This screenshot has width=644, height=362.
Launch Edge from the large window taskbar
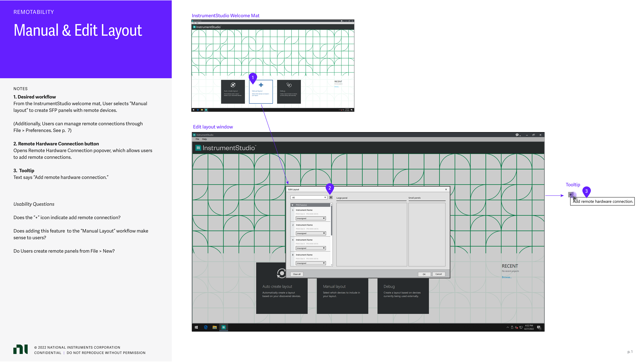point(206,327)
